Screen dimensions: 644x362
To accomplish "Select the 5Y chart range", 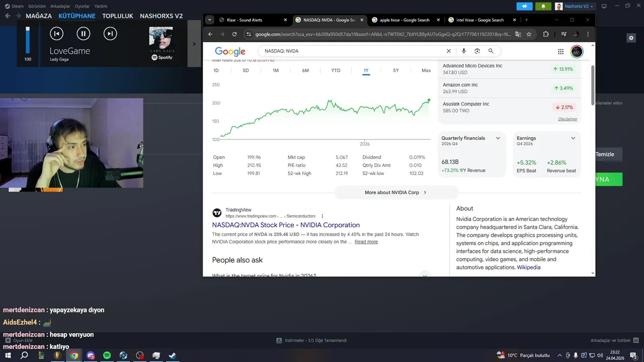I will pyautogui.click(x=396, y=70).
